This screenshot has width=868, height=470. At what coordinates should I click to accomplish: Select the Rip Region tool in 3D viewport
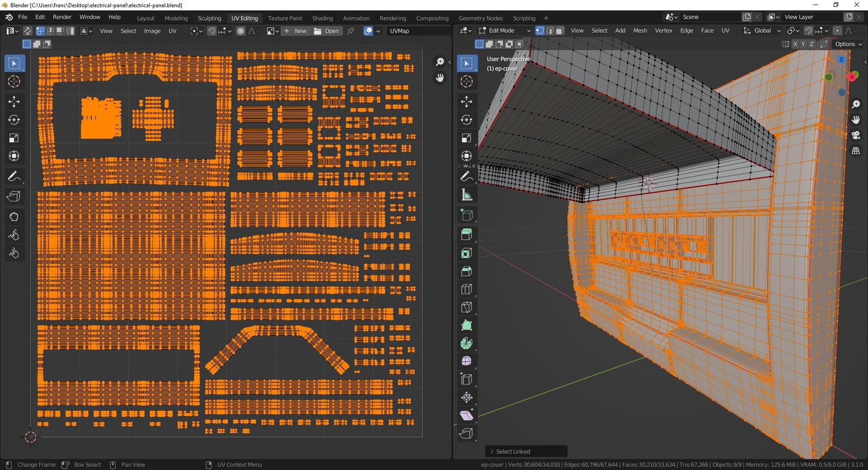click(467, 434)
